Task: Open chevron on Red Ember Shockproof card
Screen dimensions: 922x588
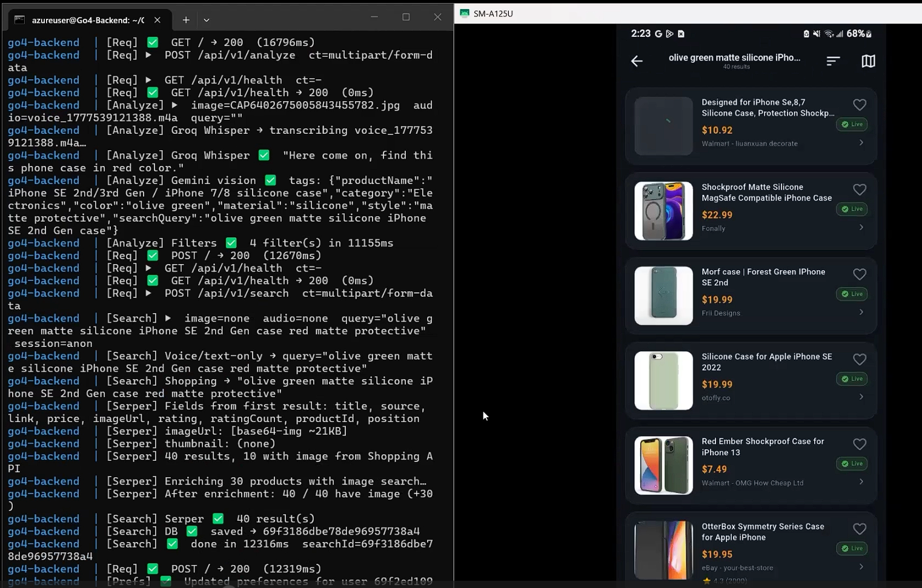Action: pyautogui.click(x=861, y=482)
